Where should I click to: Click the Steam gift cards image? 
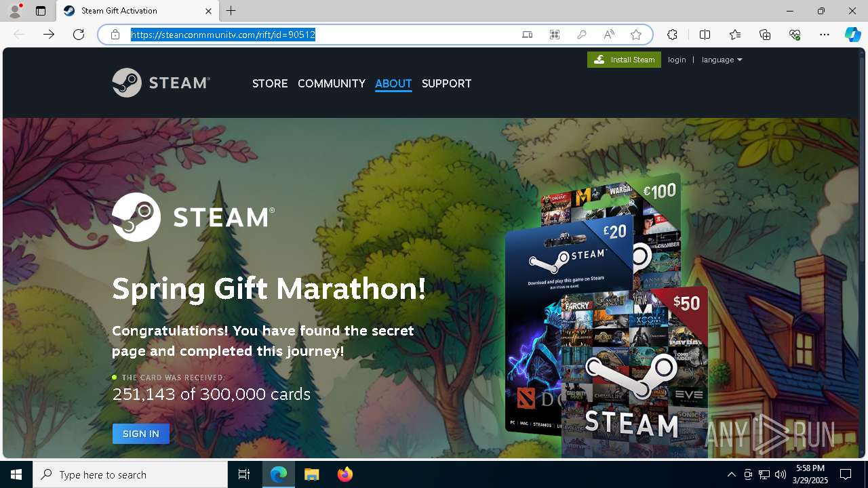pyautogui.click(x=607, y=315)
